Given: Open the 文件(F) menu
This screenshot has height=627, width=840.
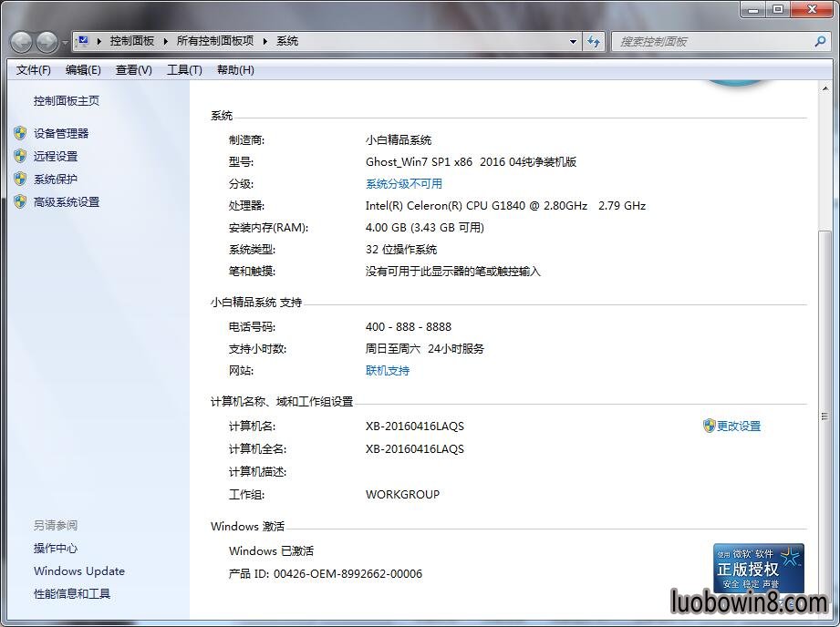Looking at the screenshot, I should (x=34, y=70).
